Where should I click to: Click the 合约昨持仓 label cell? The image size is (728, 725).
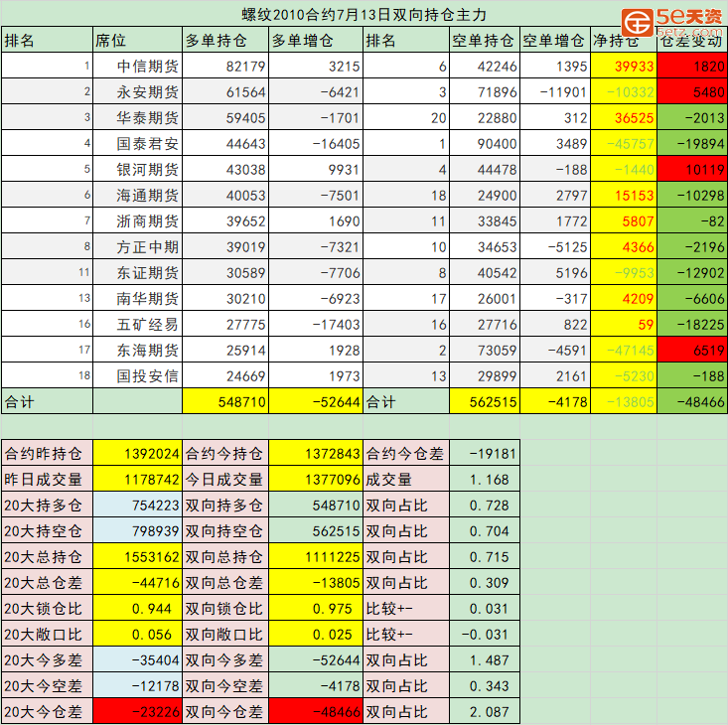point(47,453)
